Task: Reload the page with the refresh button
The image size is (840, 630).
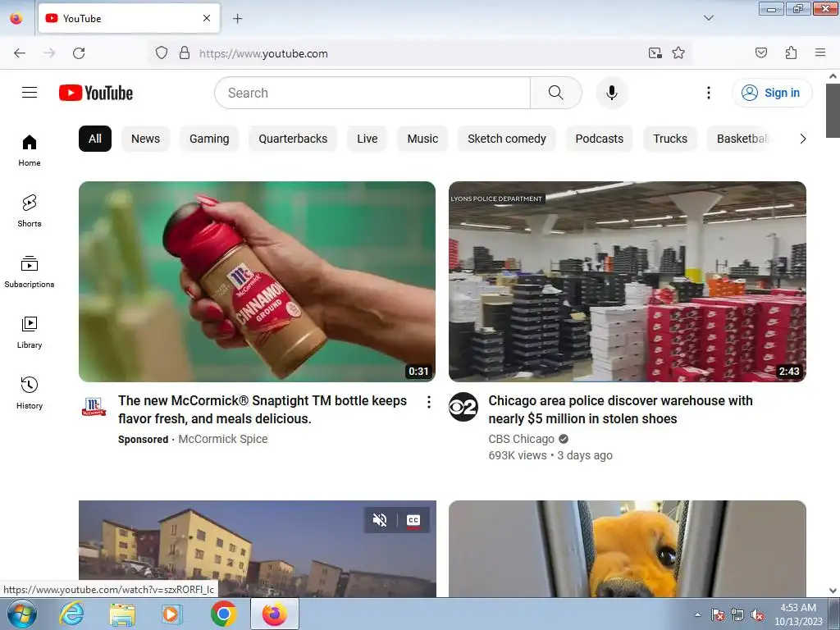Action: click(79, 53)
